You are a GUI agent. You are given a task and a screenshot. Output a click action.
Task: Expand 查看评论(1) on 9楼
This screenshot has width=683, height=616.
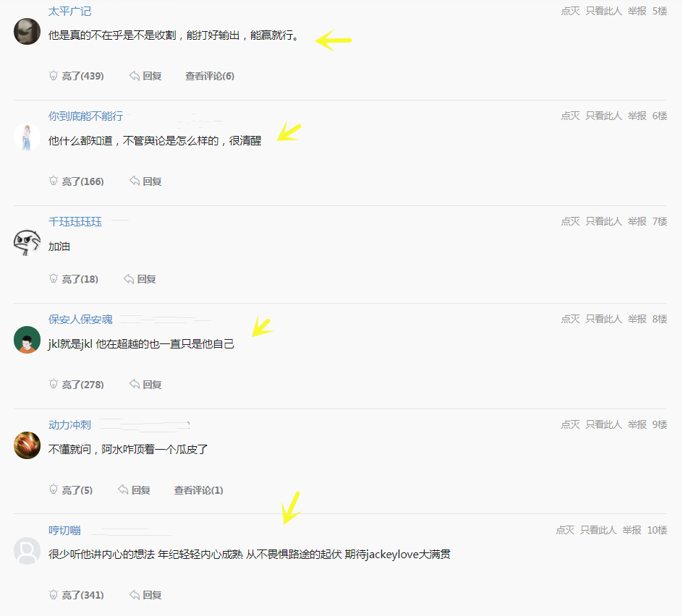point(199,490)
